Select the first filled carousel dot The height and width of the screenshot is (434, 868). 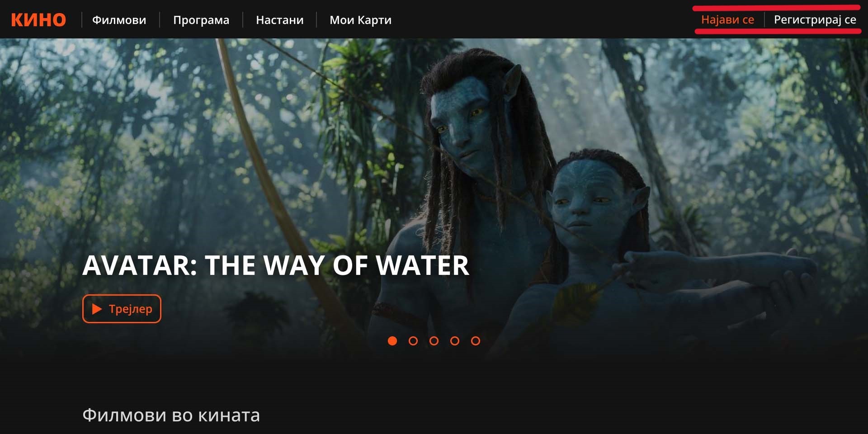pos(392,341)
